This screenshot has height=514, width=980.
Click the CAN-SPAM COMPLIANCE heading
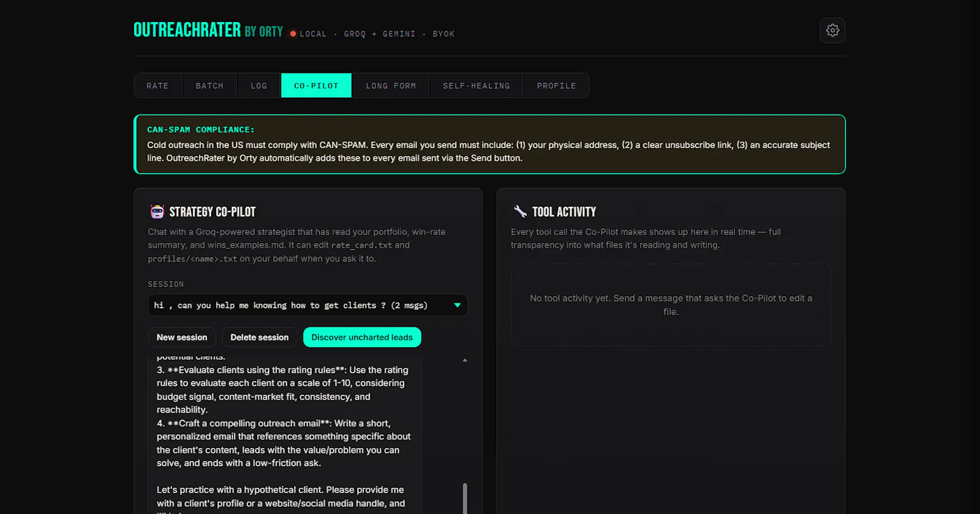pos(200,130)
